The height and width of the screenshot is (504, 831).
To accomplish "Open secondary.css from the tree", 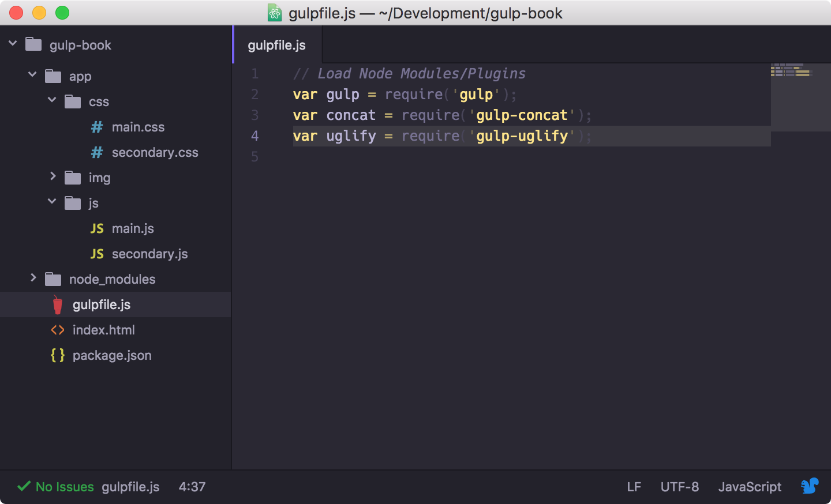I will (155, 152).
